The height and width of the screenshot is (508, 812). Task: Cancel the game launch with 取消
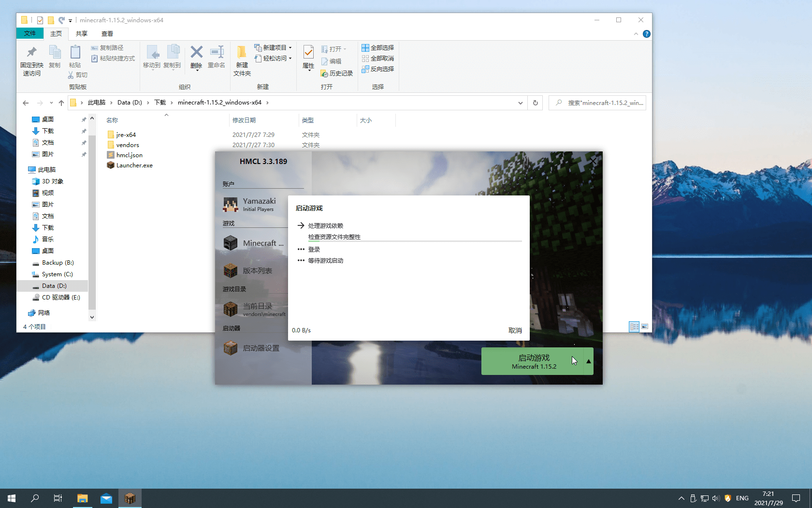515,330
